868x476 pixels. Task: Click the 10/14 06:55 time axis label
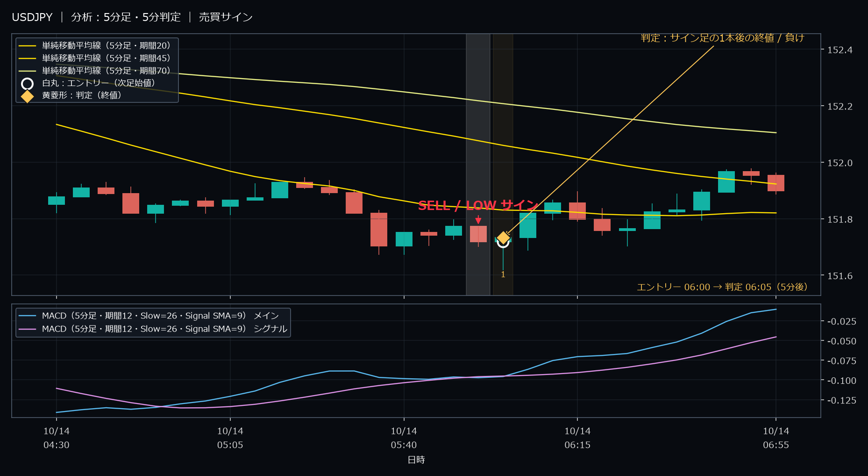pos(776,438)
